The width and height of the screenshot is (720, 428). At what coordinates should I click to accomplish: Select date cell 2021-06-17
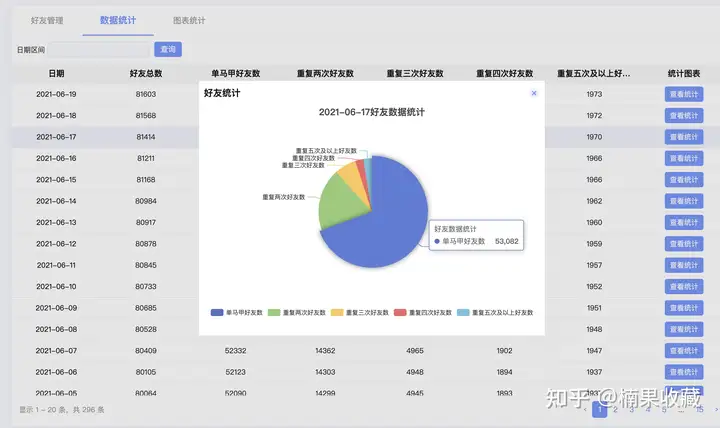56,137
